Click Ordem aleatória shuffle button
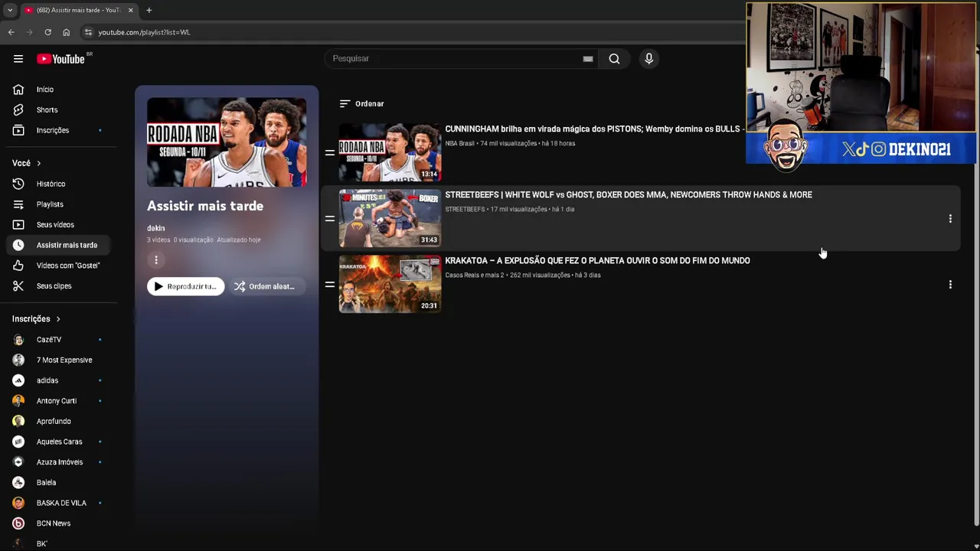Screen dimensions: 980x551 tap(266, 286)
